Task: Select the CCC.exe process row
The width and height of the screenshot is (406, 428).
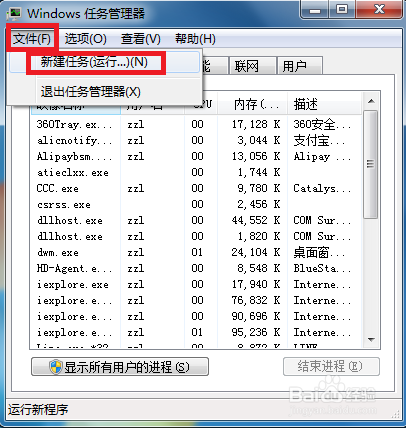Action: click(x=196, y=188)
